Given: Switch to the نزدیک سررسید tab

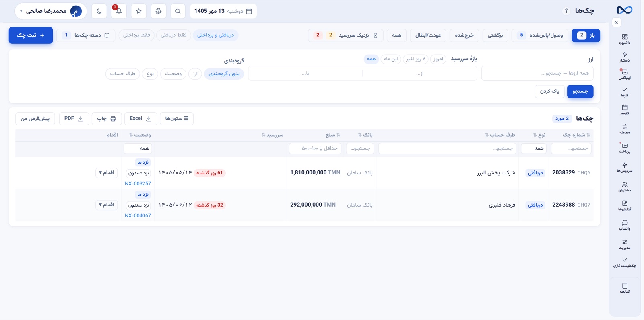Looking at the screenshot, I should (345, 35).
